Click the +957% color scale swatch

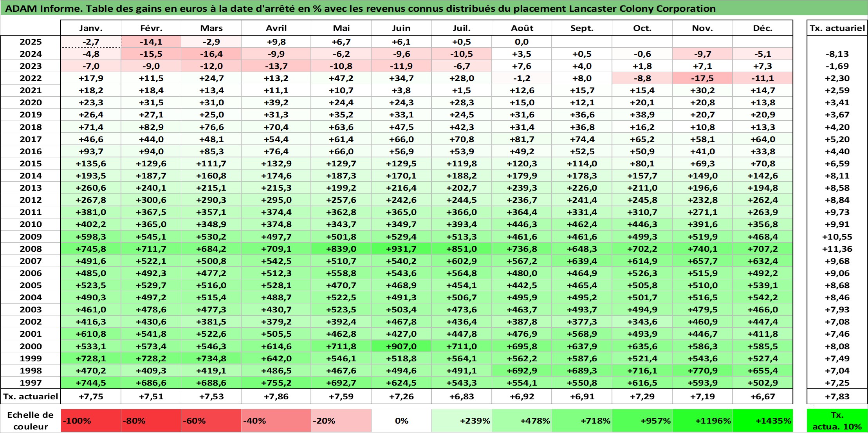642,421
